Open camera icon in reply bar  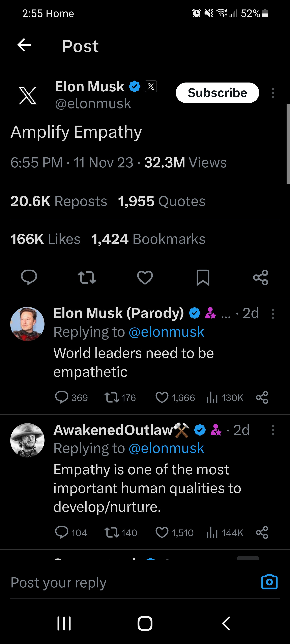tap(269, 582)
